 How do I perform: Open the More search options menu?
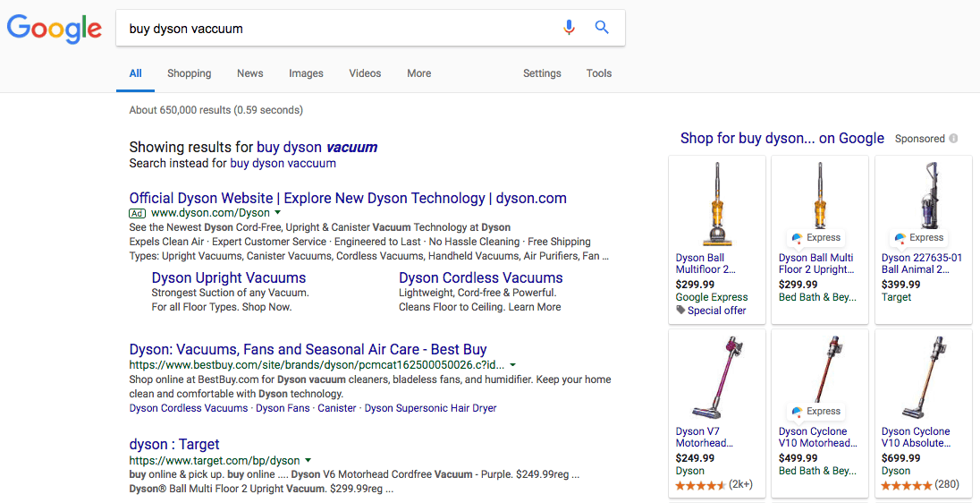(x=418, y=73)
